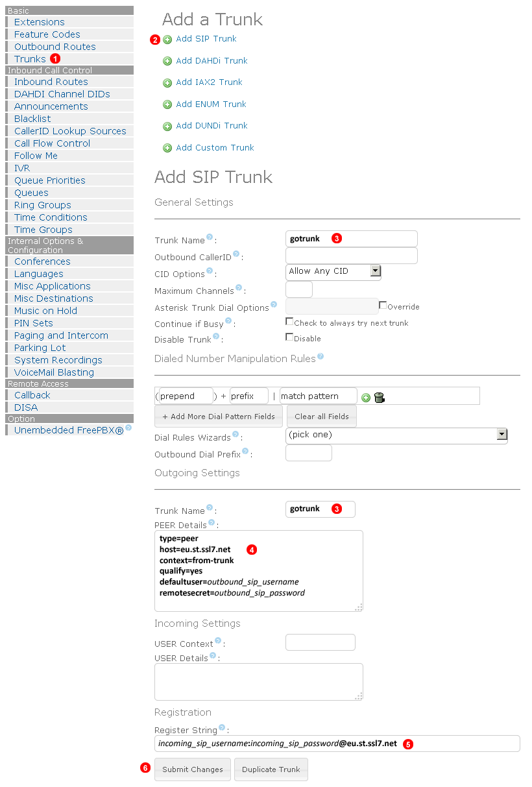Focus the General Settings Trunk Name field
This screenshot has height=787, width=532.
pyautogui.click(x=352, y=239)
